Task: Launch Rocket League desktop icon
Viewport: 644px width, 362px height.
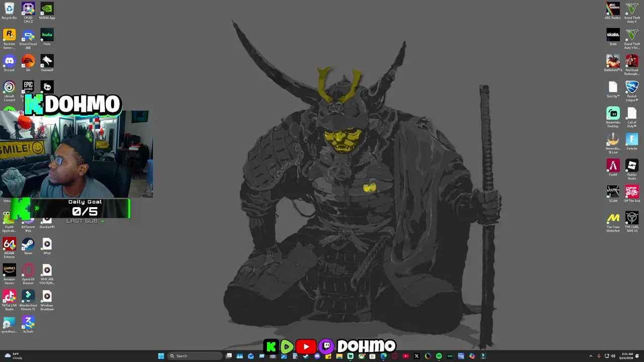Action: coord(632,91)
